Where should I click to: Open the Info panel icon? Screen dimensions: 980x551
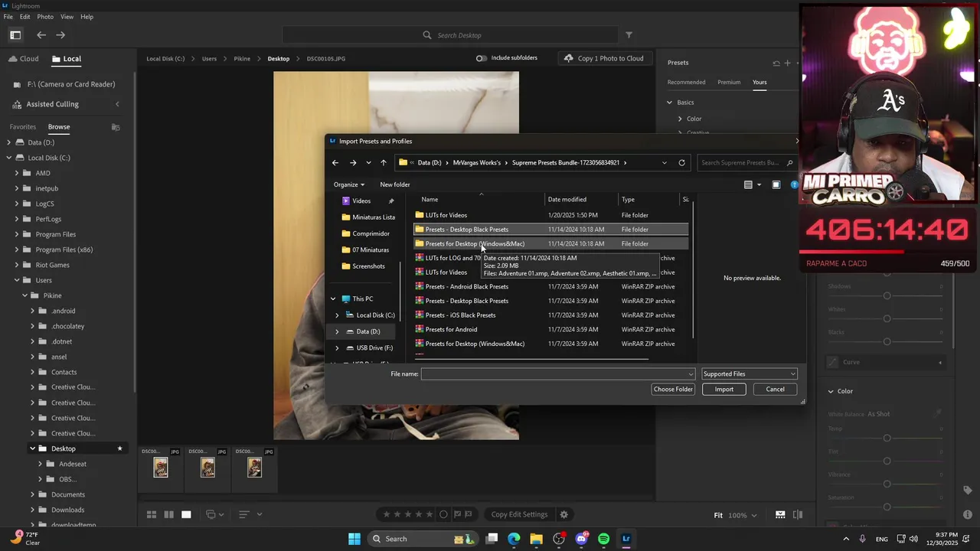[968, 514]
